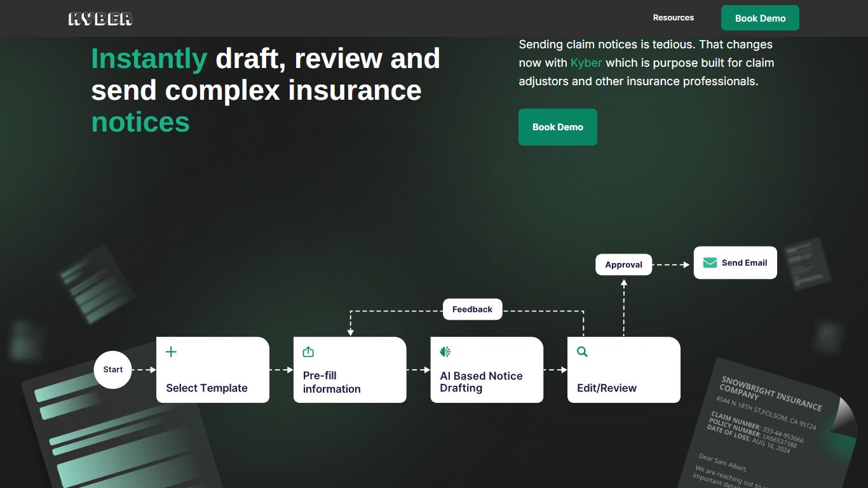Viewport: 868px width, 488px height.
Task: Click the share icon on Pre-fill information
Action: 308,351
